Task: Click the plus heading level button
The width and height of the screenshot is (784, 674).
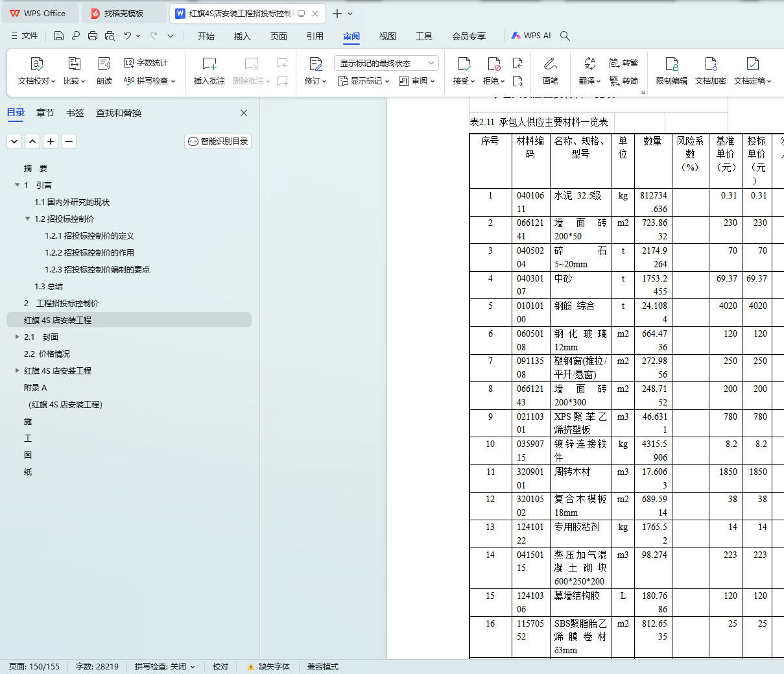Action: [51, 141]
